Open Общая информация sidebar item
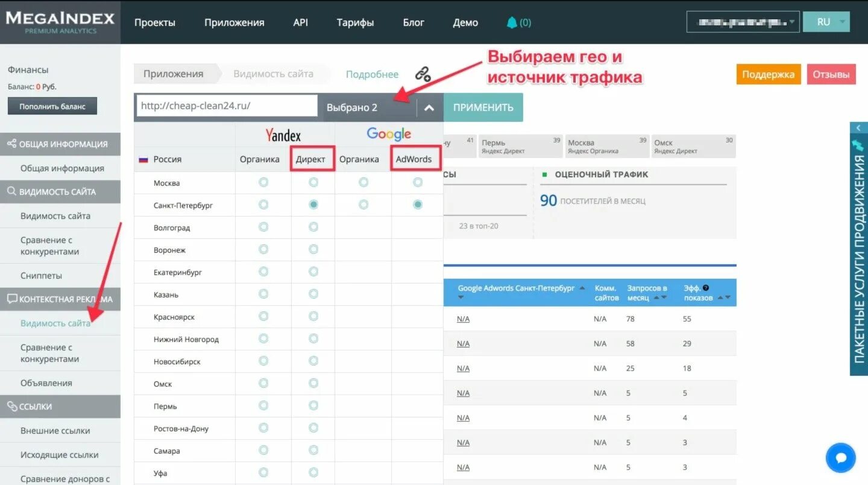This screenshot has width=868, height=485. coord(62,168)
